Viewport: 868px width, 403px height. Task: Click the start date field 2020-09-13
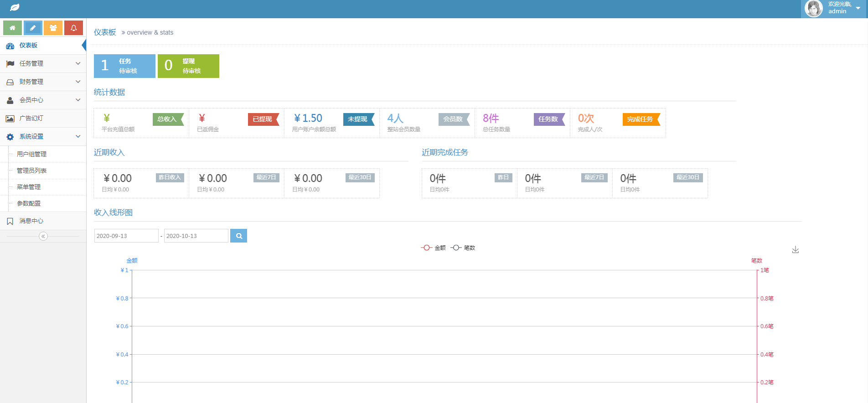coord(126,236)
